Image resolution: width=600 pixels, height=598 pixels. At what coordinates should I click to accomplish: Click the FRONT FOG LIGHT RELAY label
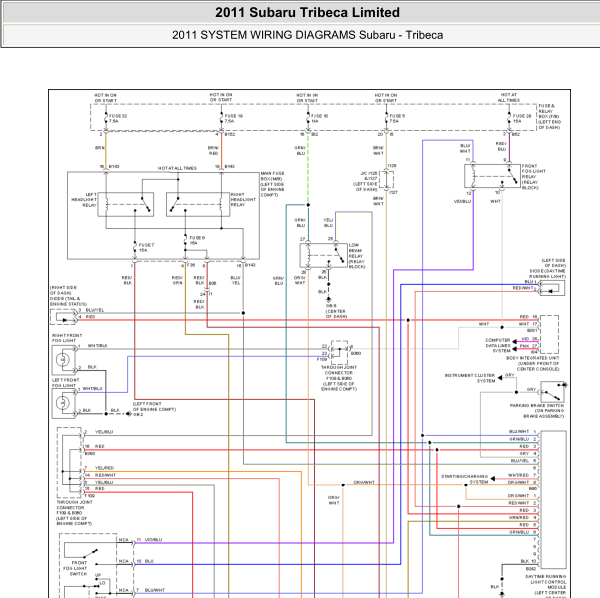coord(534,177)
